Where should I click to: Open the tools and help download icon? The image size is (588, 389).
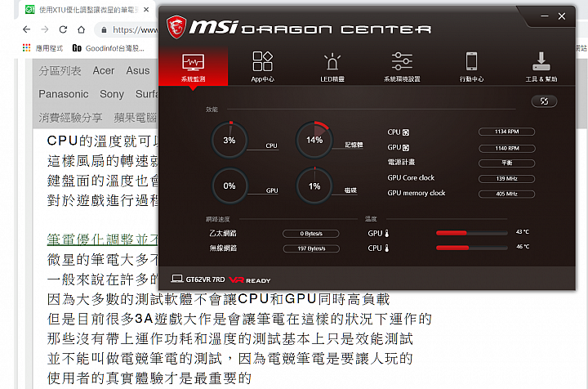point(541,61)
